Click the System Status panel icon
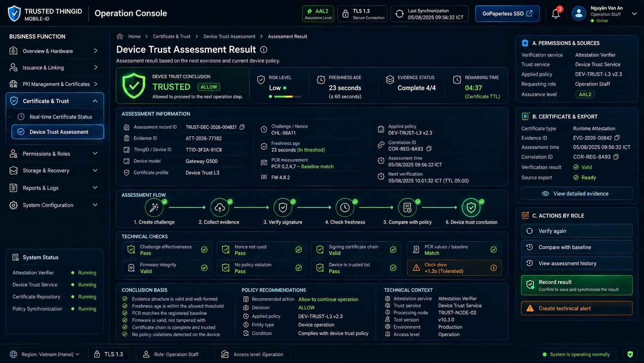Viewport: 644px width, 363px height. 15,257
